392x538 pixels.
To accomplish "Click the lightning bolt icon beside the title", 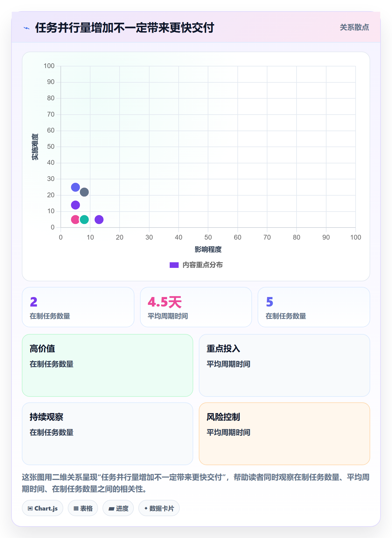I will tap(27, 28).
